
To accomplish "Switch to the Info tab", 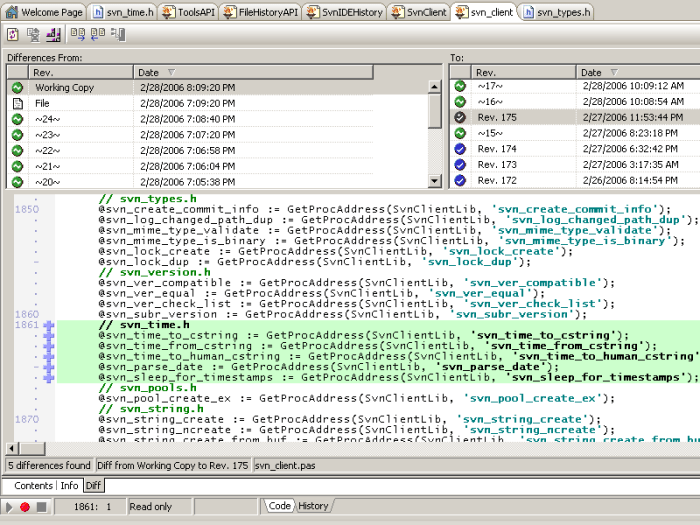I will click(x=69, y=486).
